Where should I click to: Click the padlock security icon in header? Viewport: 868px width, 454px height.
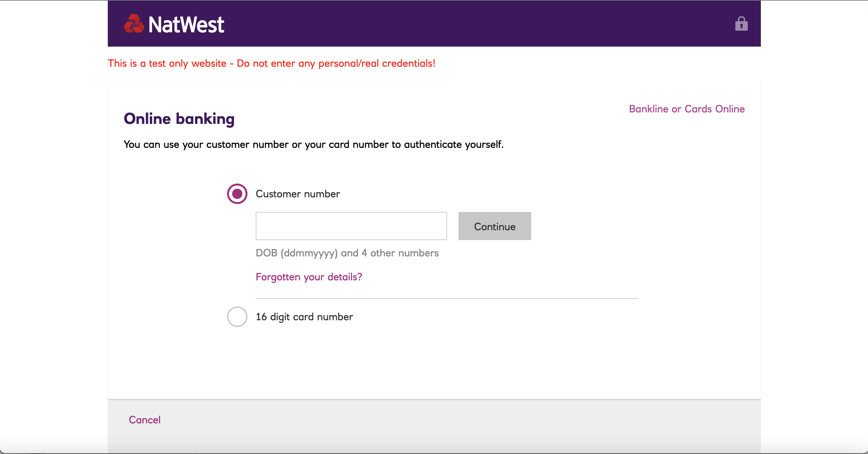(741, 24)
